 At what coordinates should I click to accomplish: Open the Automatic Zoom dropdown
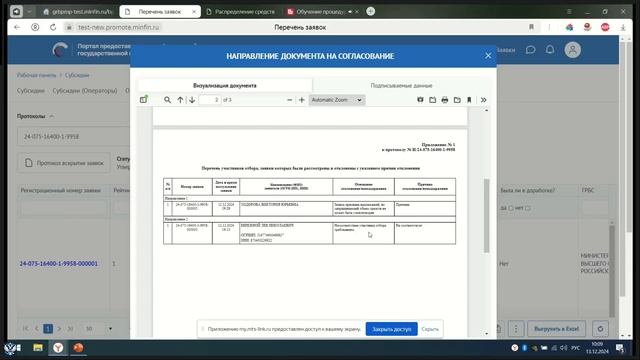pos(337,100)
